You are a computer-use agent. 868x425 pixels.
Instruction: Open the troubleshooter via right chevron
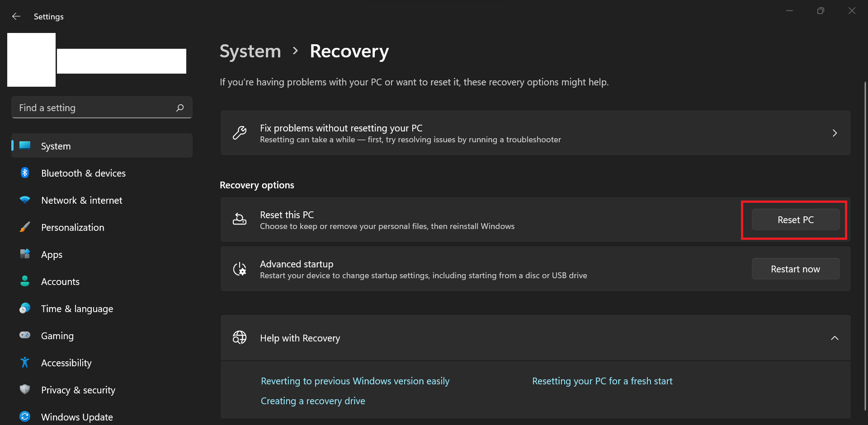tap(835, 133)
